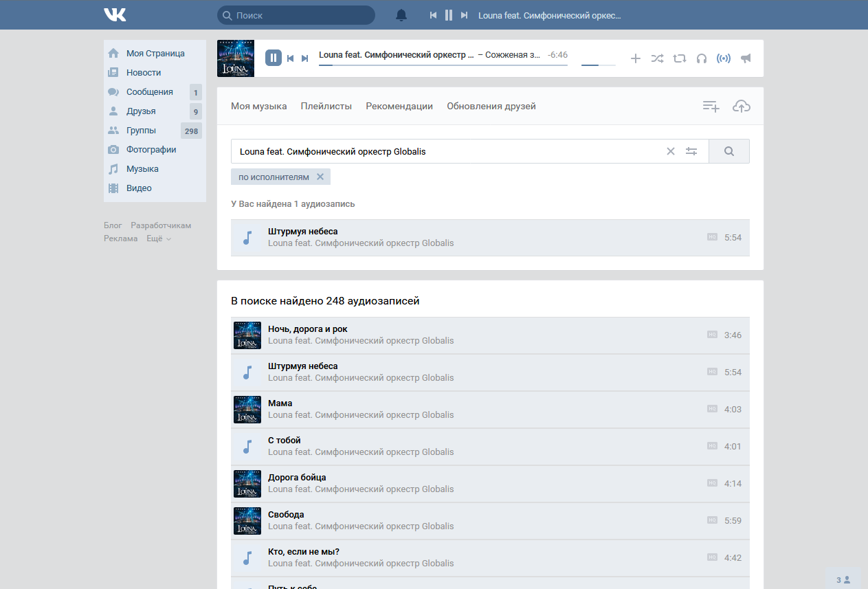Screen dimensions: 868x589
Task: Go to previous track in player panel
Action: click(x=290, y=58)
